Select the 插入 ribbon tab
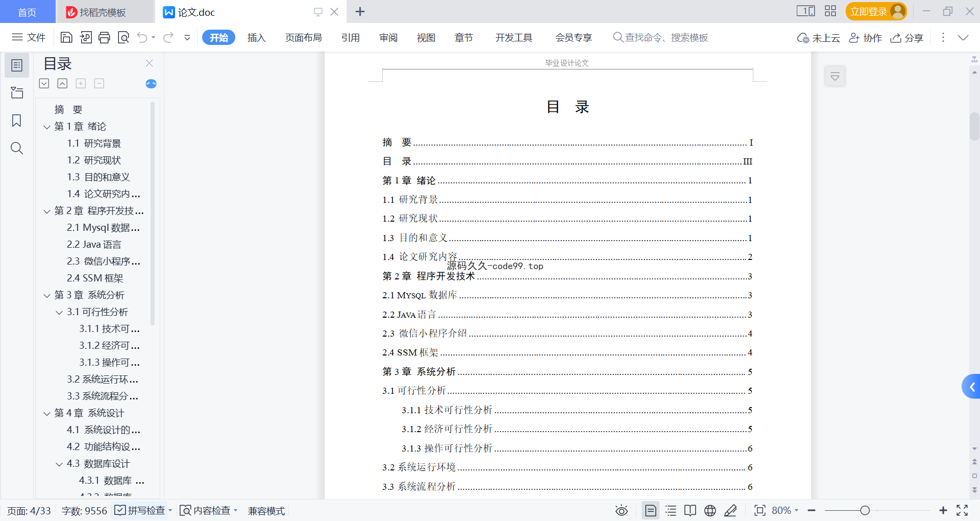Image resolution: width=980 pixels, height=521 pixels. coord(256,37)
